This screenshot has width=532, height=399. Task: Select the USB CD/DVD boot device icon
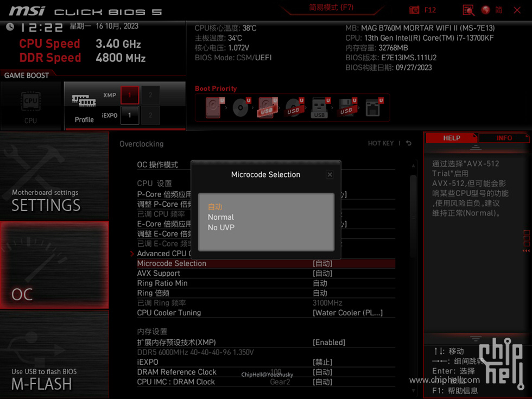[294, 107]
